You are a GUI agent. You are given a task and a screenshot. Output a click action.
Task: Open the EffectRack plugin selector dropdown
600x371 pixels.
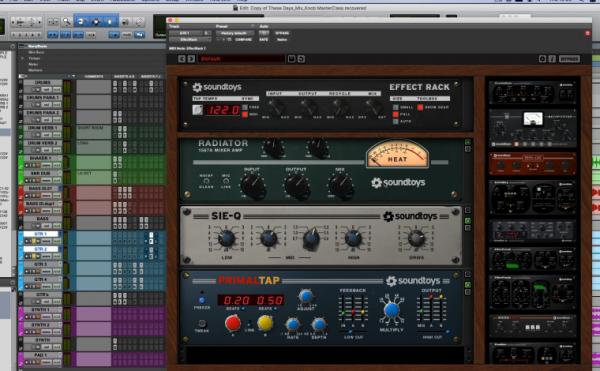click(190, 39)
